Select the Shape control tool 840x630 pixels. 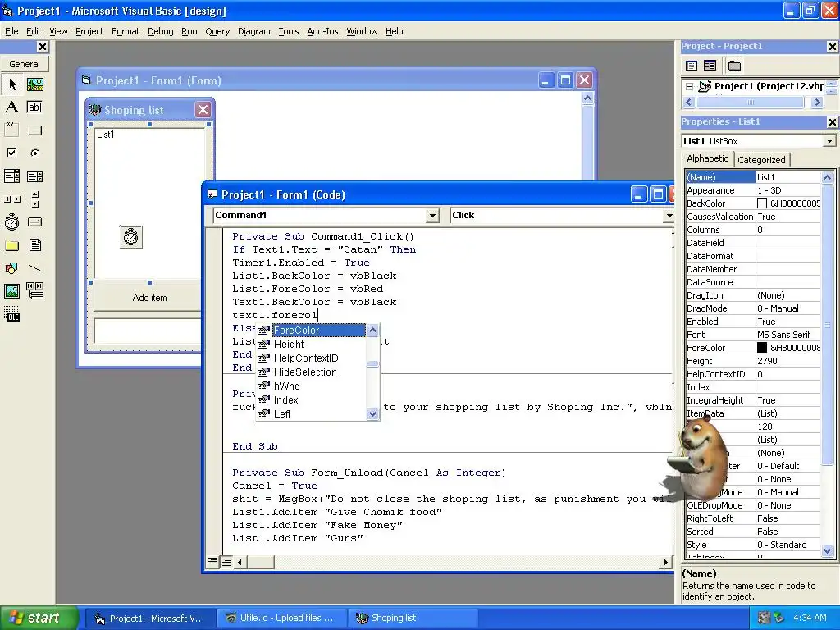(x=12, y=268)
